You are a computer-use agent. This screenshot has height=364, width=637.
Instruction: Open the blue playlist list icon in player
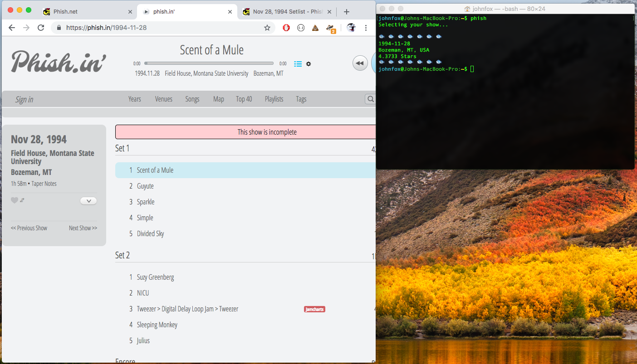[298, 64]
